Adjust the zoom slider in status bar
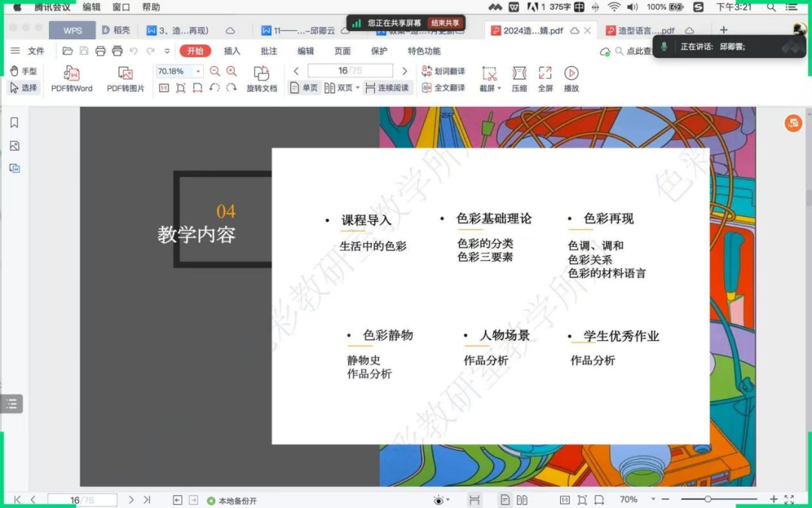 tap(707, 500)
